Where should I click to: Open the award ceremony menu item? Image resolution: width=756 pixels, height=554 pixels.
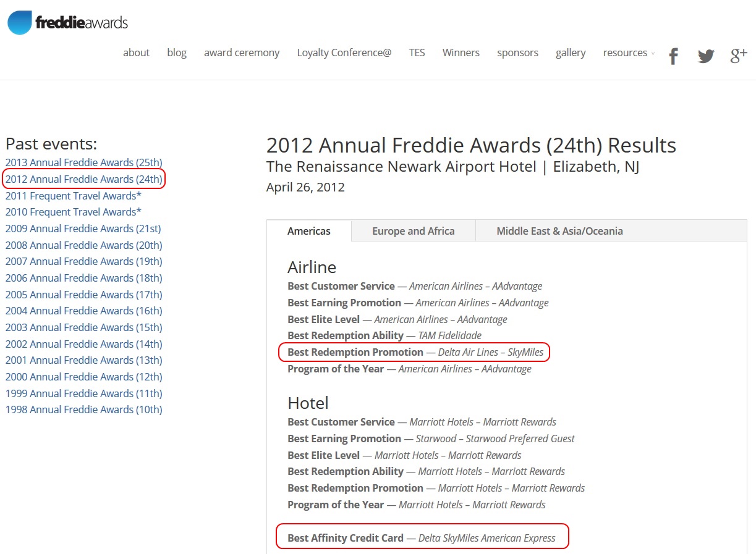242,53
